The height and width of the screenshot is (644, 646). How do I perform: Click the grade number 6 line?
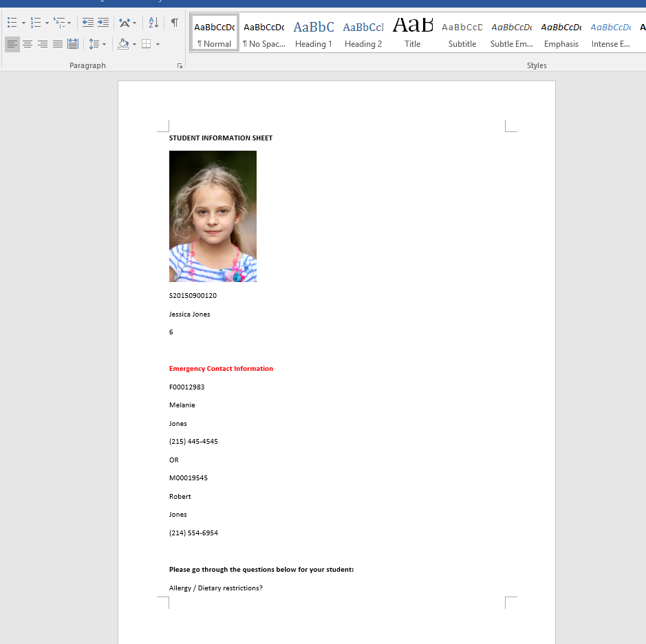click(x=171, y=332)
